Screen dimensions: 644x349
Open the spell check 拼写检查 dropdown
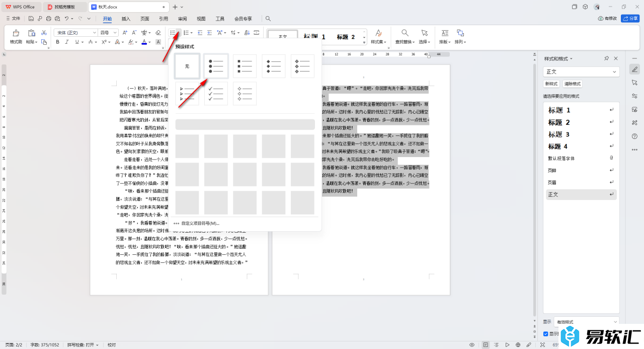point(82,345)
